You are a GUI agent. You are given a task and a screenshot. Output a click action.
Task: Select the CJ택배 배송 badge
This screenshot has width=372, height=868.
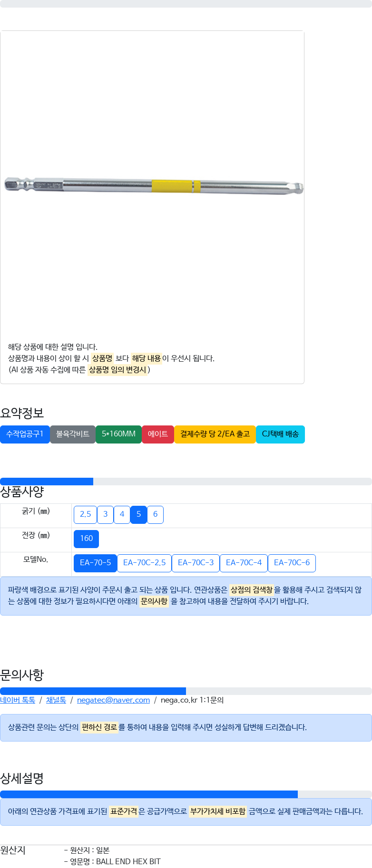[280, 434]
